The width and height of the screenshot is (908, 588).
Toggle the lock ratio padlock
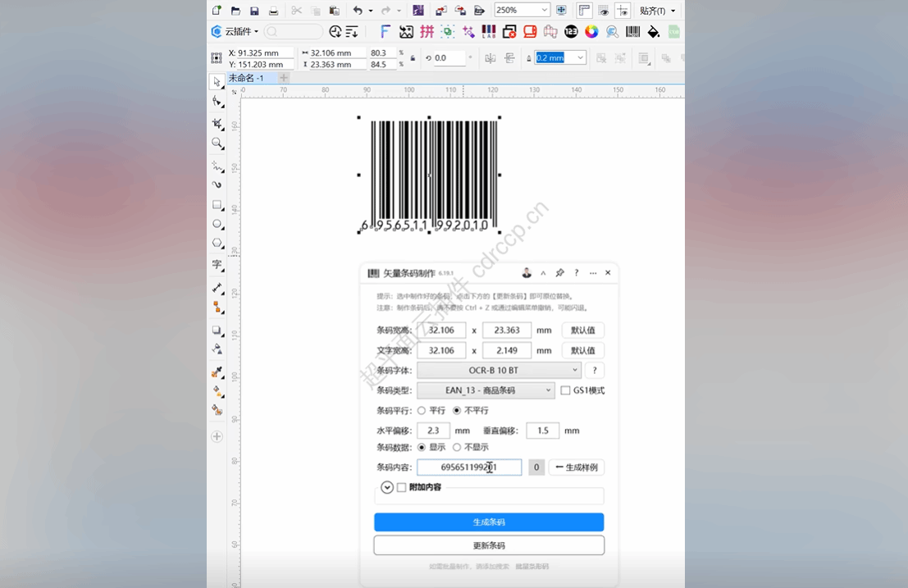pos(413,58)
